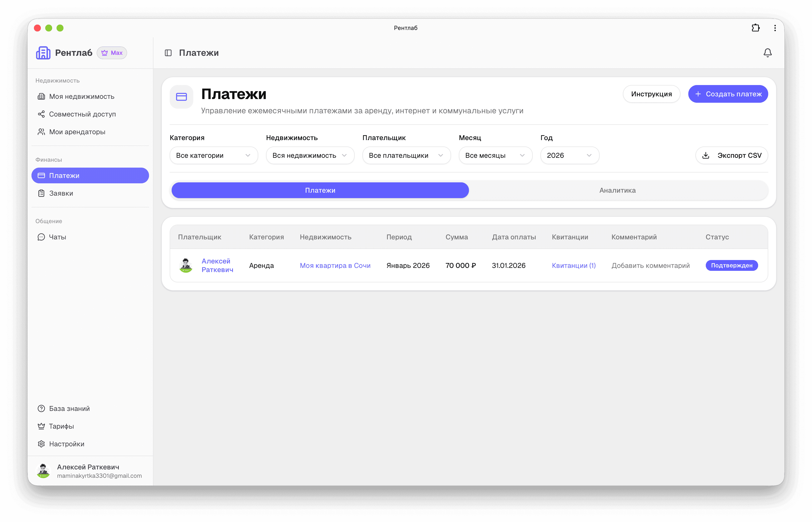Expand the Все категории dropdown
Viewport: 812px width, 522px height.
click(213, 155)
